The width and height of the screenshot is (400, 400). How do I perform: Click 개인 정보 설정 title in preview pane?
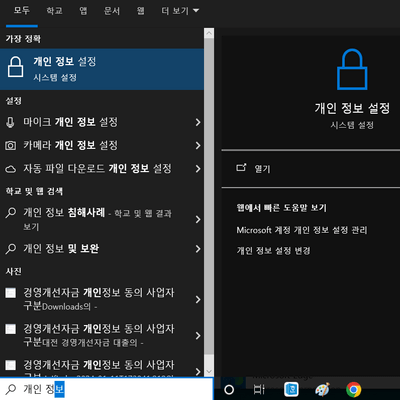click(352, 108)
